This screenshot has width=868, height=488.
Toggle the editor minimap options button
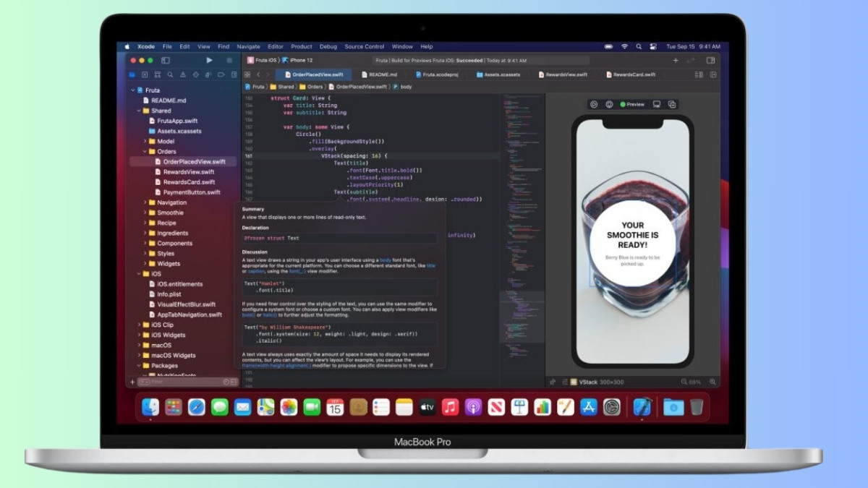click(x=699, y=74)
